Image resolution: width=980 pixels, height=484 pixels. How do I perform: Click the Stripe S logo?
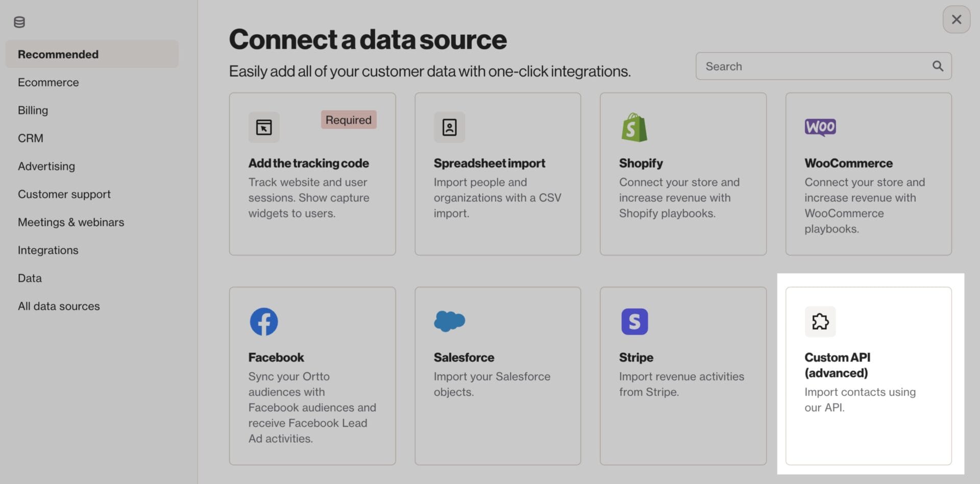point(634,322)
